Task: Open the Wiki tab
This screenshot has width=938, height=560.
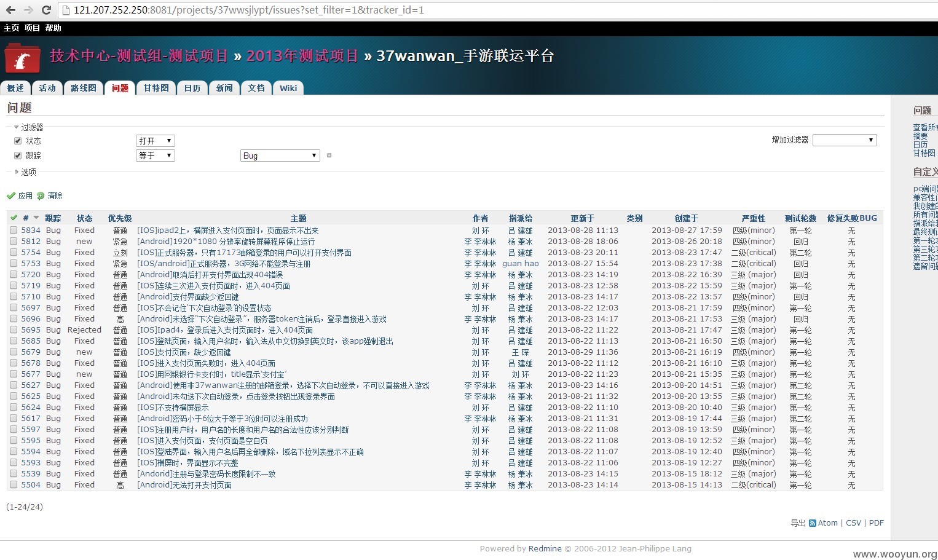Action: [x=288, y=88]
